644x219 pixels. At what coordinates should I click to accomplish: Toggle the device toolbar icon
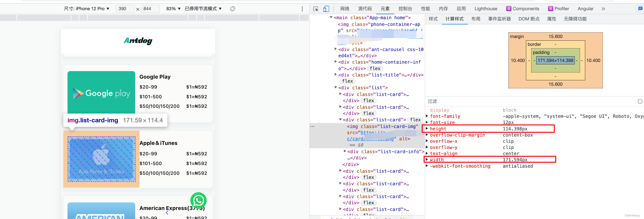(x=326, y=9)
